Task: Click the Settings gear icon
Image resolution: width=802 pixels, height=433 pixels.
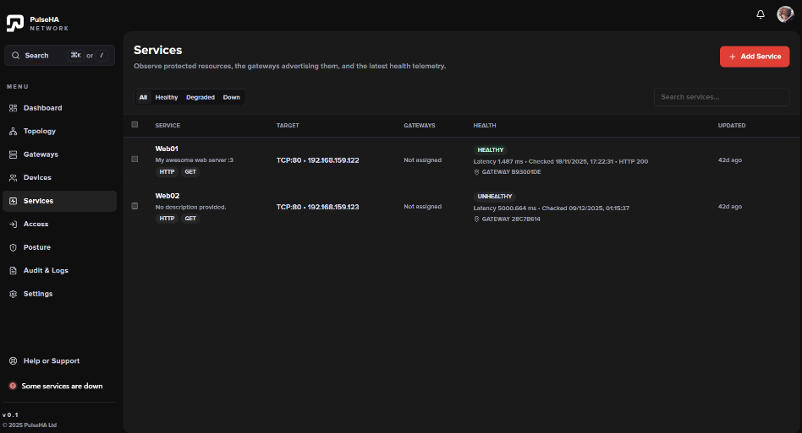Action: (x=13, y=294)
